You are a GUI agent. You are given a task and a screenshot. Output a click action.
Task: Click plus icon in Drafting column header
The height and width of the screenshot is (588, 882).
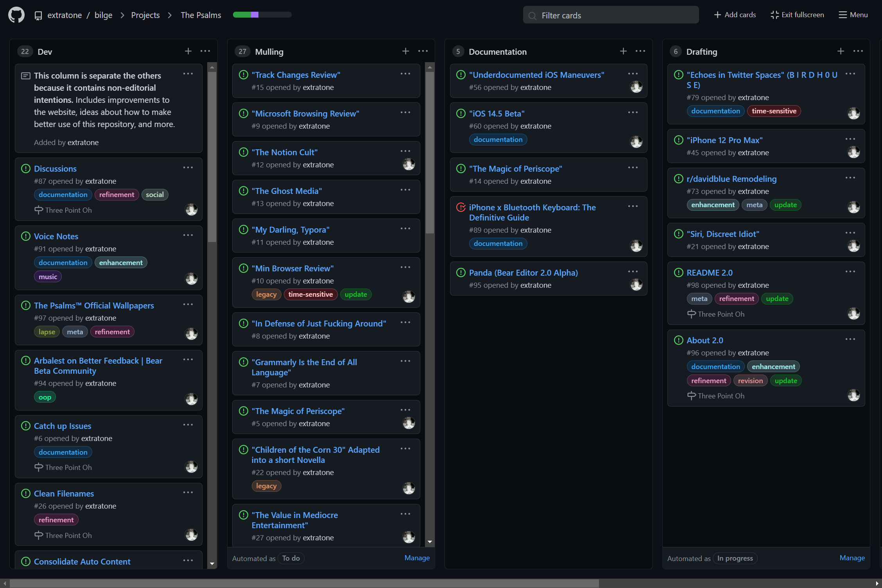coord(841,51)
